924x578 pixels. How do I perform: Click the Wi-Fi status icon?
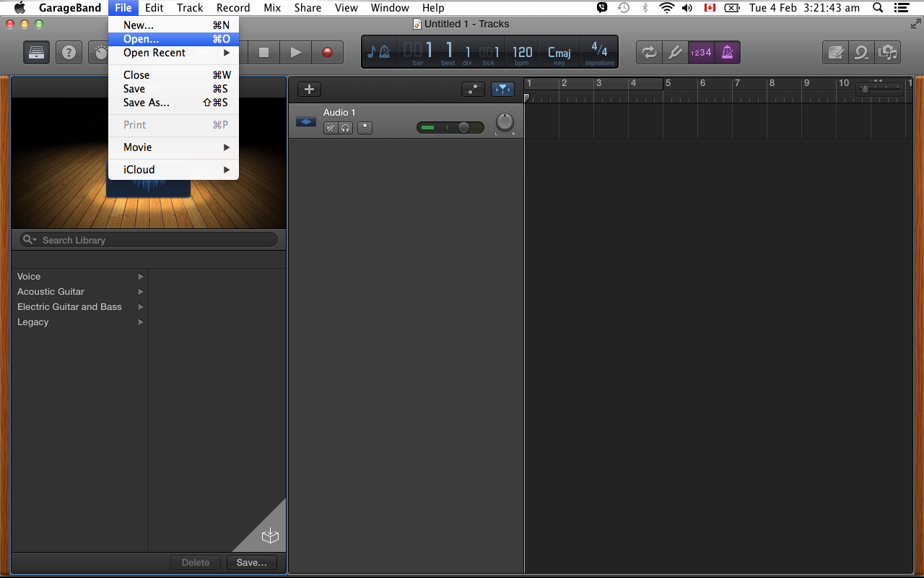coord(666,8)
